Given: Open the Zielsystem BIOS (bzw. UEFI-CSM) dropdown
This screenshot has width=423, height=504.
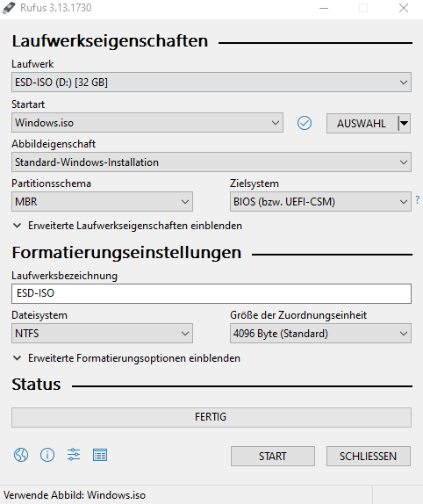Looking at the screenshot, I should tap(320, 202).
